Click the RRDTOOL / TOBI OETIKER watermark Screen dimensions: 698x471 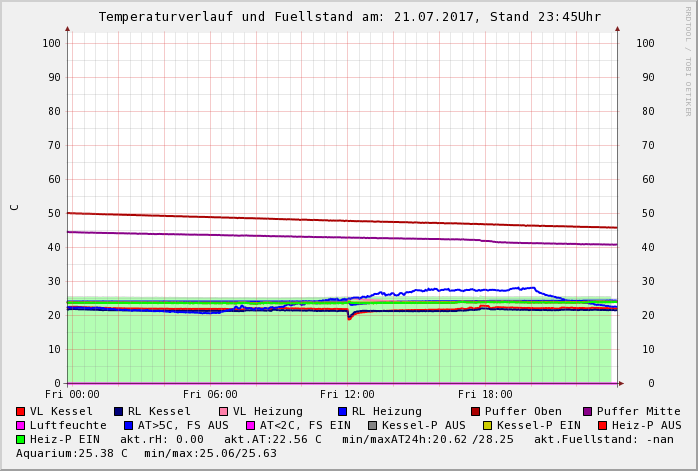[688, 60]
